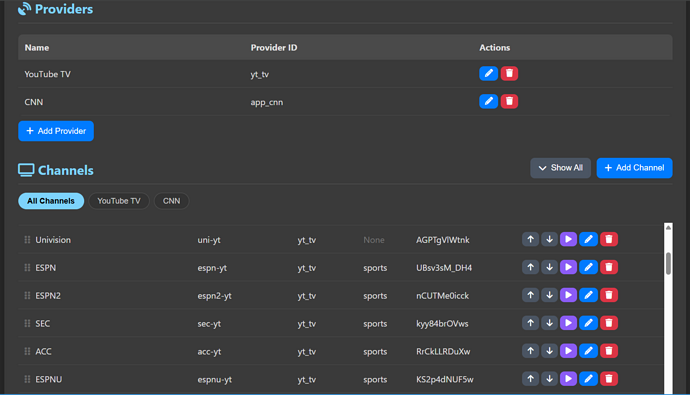This screenshot has height=395, width=690.
Task: Move ESPN2 channel up
Action: (x=530, y=295)
